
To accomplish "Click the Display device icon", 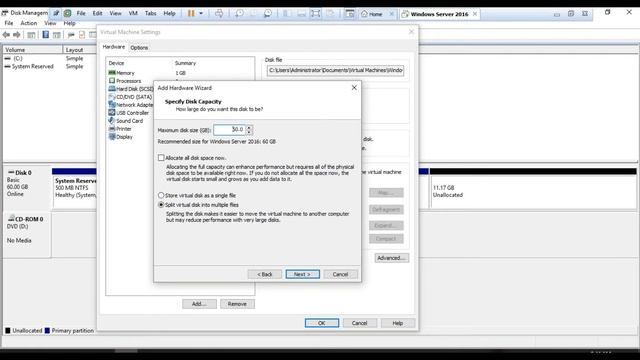I will [x=112, y=137].
